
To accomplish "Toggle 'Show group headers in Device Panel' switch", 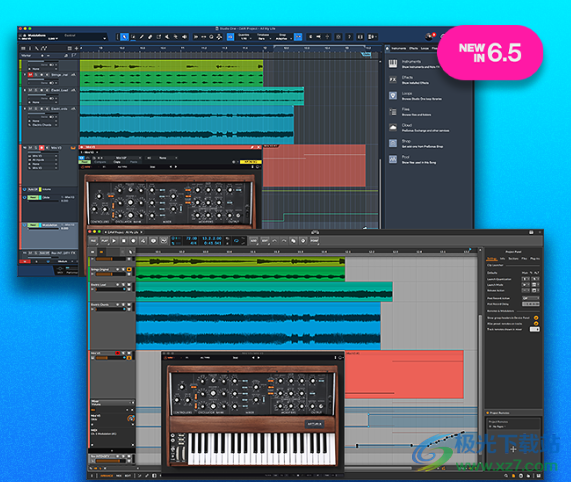I will tap(536, 318).
